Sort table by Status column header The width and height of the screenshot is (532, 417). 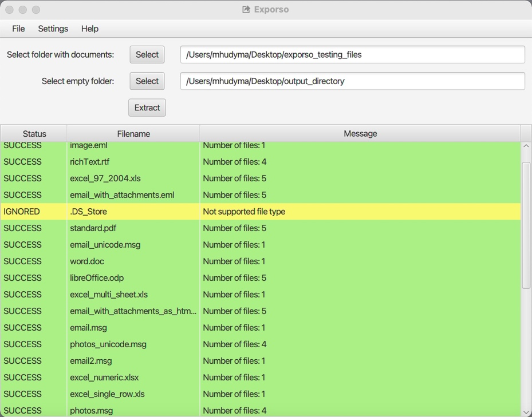point(34,134)
